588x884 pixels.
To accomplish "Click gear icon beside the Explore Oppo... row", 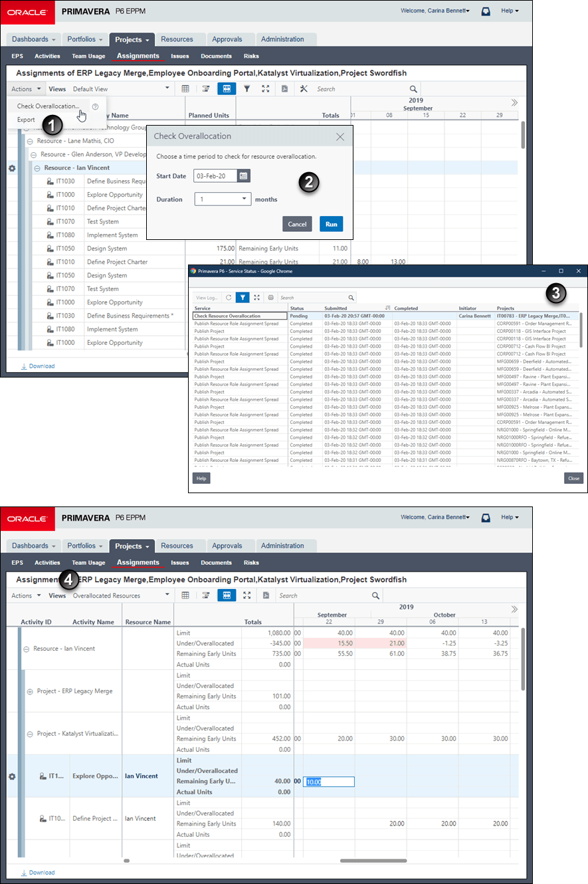I will click(11, 776).
